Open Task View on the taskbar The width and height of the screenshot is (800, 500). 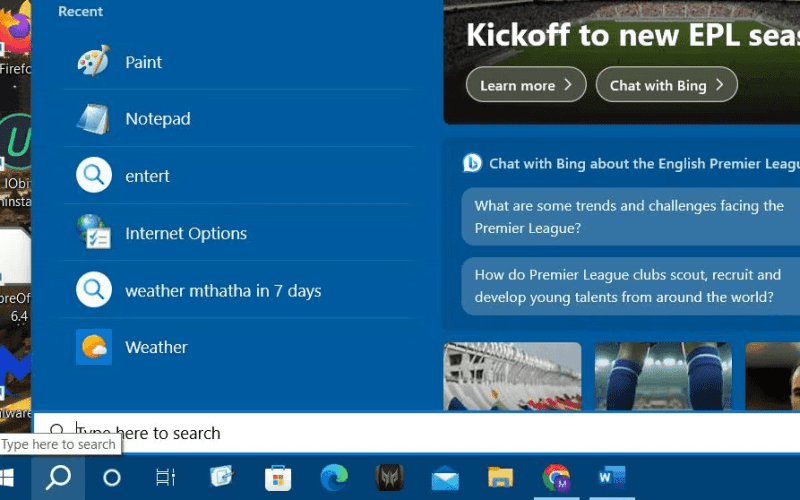point(165,478)
